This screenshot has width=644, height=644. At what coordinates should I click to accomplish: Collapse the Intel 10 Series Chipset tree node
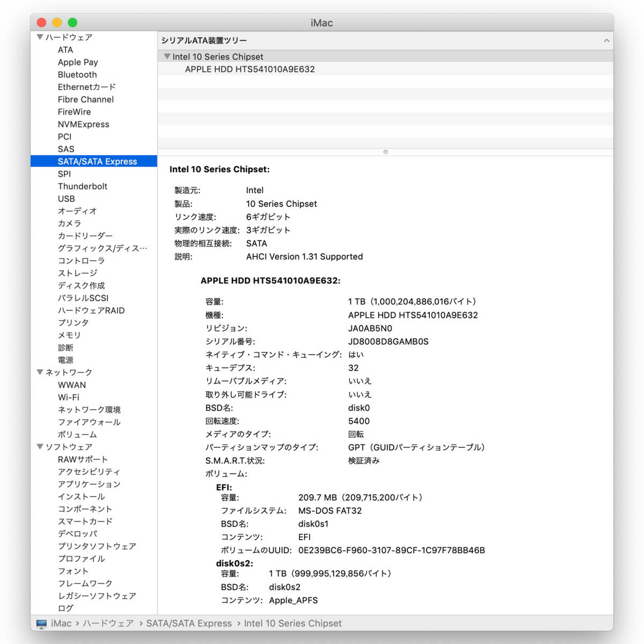167,56
